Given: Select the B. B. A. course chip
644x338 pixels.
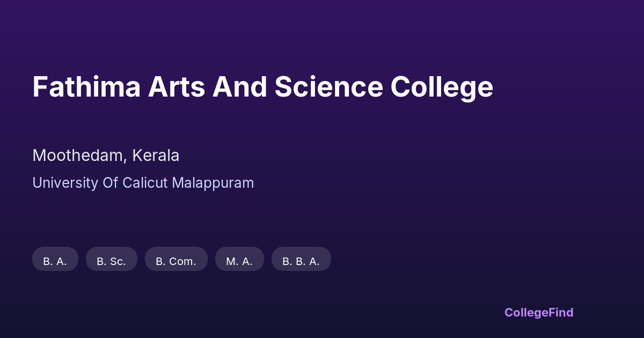Looking at the screenshot, I should tap(301, 259).
